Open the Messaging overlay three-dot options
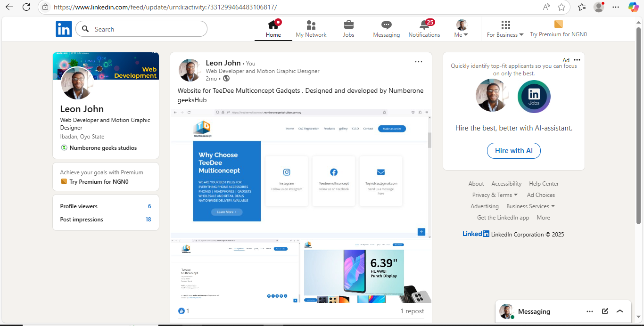The height and width of the screenshot is (326, 644). [590, 311]
